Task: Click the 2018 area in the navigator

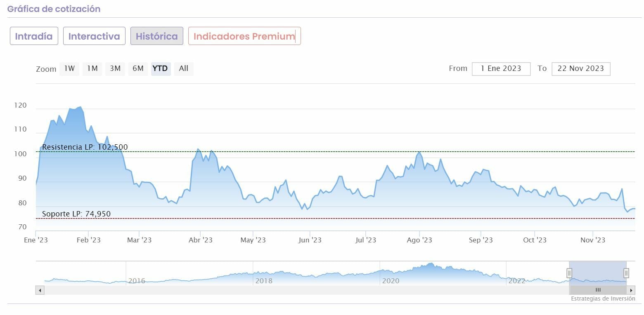Action: pyautogui.click(x=264, y=276)
